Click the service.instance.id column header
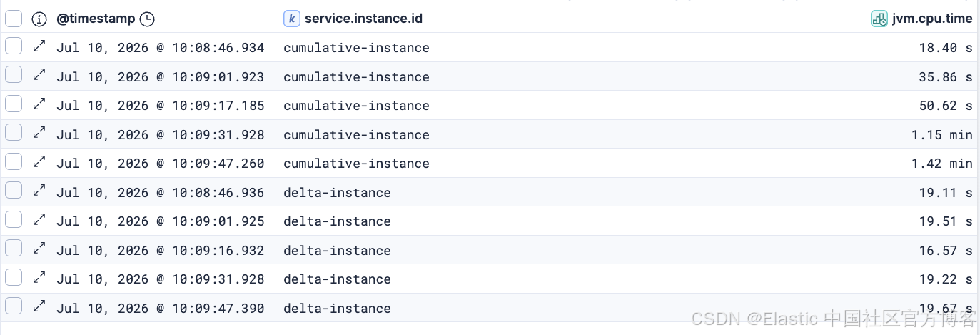980x335 pixels. (363, 19)
